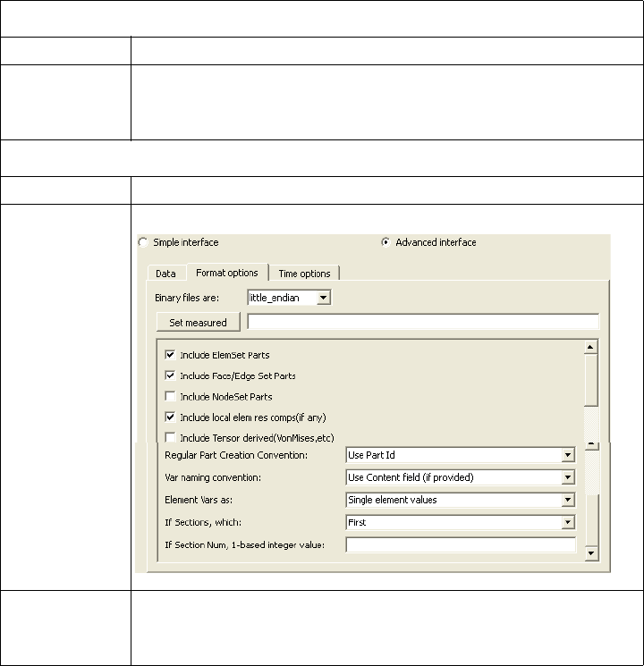The height and width of the screenshot is (666, 644).
Task: Uncheck Include Face/Edge Set Parts
Action: point(170,375)
